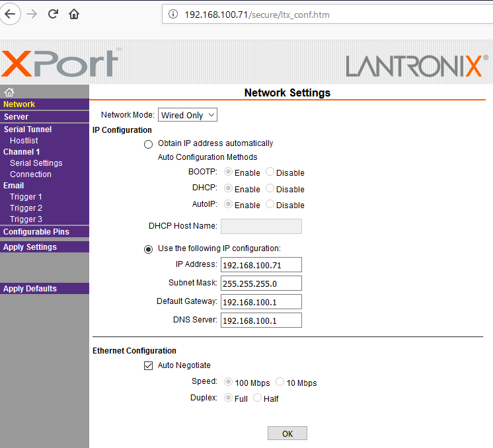Choose 100 Mbps speed
The width and height of the screenshot is (493, 448).
tap(228, 382)
